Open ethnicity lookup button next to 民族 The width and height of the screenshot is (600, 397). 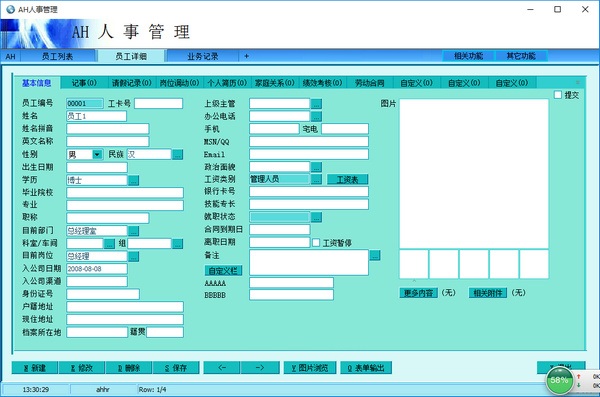(x=178, y=154)
